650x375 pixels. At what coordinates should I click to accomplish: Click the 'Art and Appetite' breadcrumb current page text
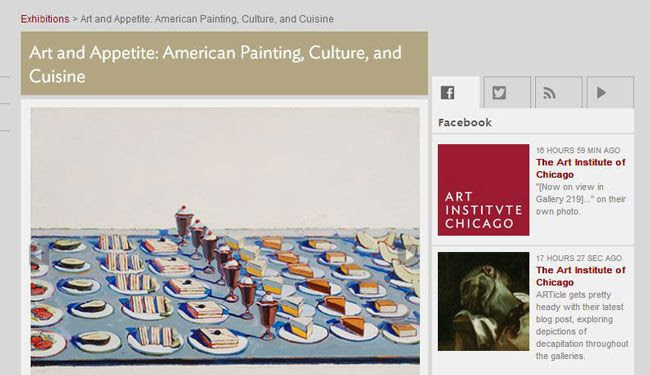(207, 19)
